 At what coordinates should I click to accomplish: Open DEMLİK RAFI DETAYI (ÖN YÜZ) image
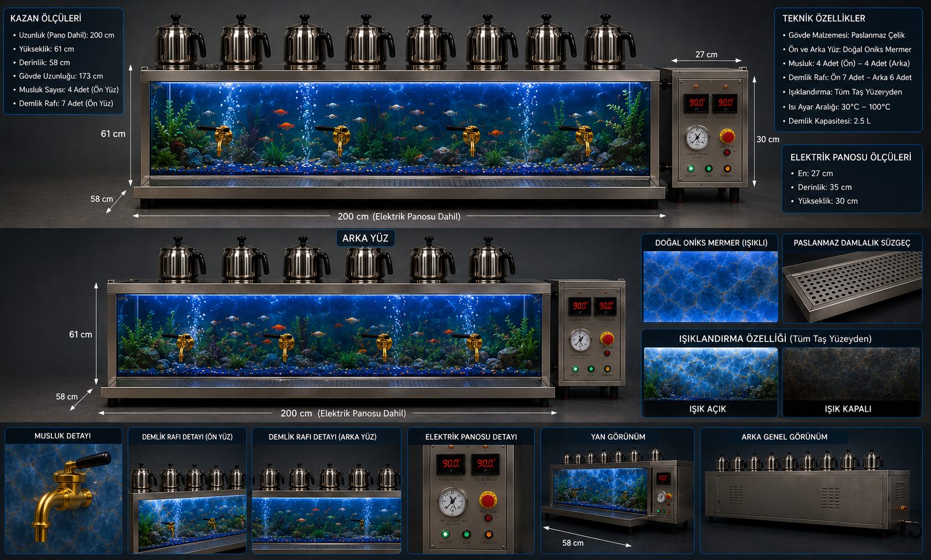coord(187,500)
